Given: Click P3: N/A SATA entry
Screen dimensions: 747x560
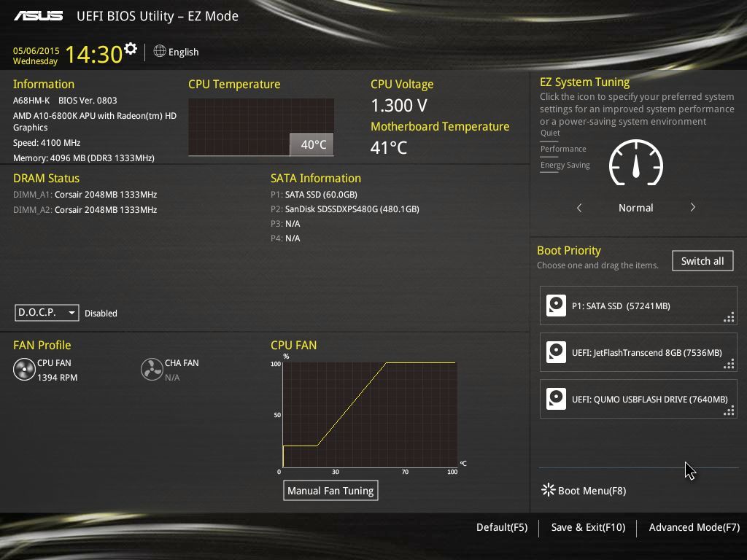Looking at the screenshot, I should (285, 223).
